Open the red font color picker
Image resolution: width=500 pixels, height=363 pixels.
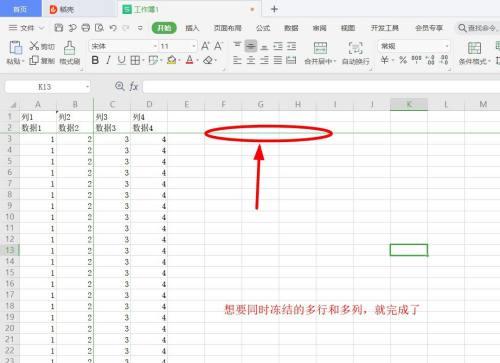click(x=190, y=60)
